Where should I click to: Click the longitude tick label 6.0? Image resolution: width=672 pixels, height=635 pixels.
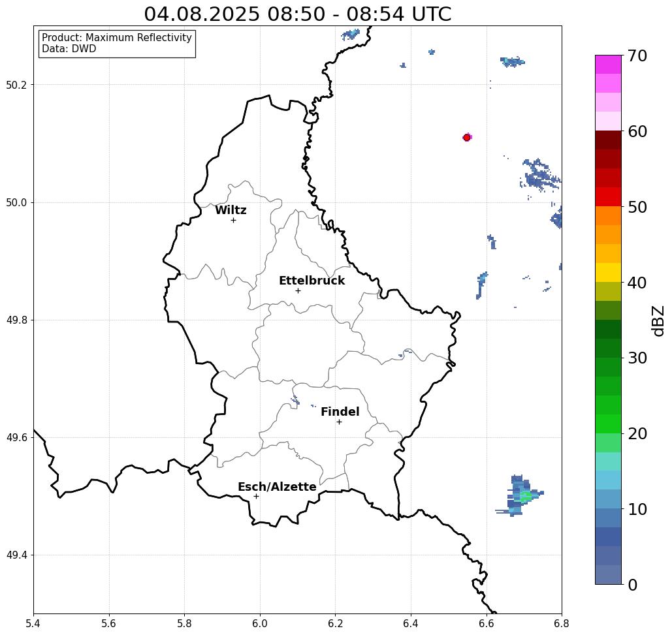point(260,623)
